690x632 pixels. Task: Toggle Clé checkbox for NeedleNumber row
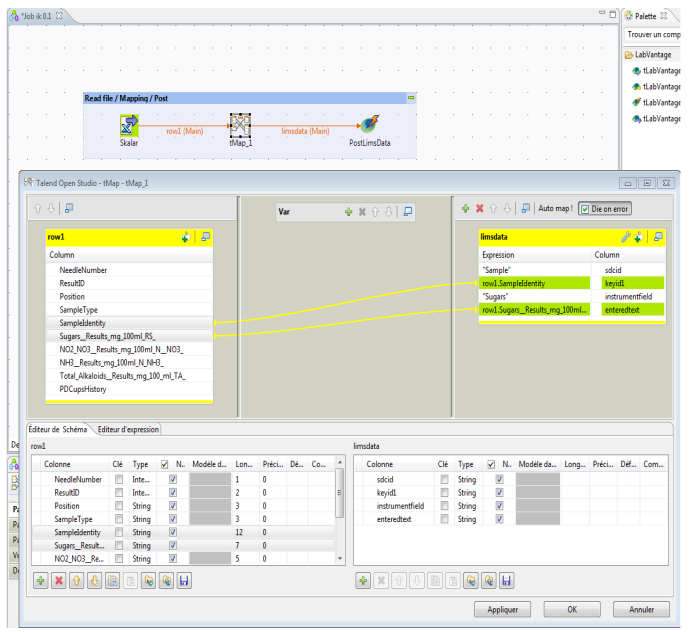pyautogui.click(x=119, y=479)
